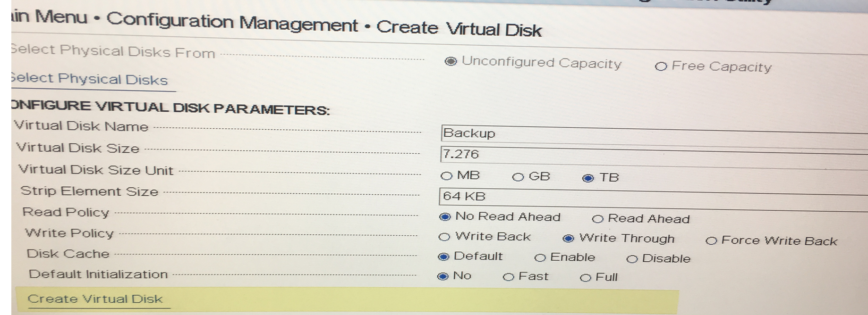868x315 pixels.
Task: Click the Virtual Disk Size field
Action: (x=652, y=155)
